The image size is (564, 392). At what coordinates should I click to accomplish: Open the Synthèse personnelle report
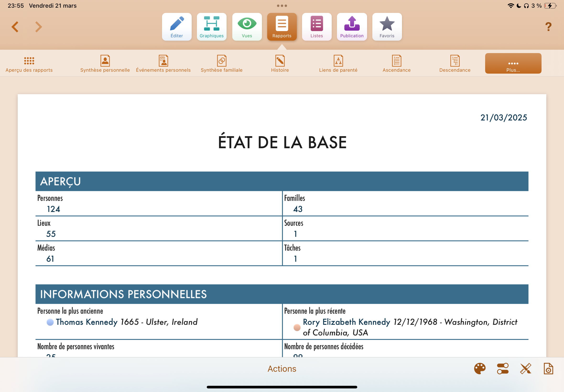105,64
